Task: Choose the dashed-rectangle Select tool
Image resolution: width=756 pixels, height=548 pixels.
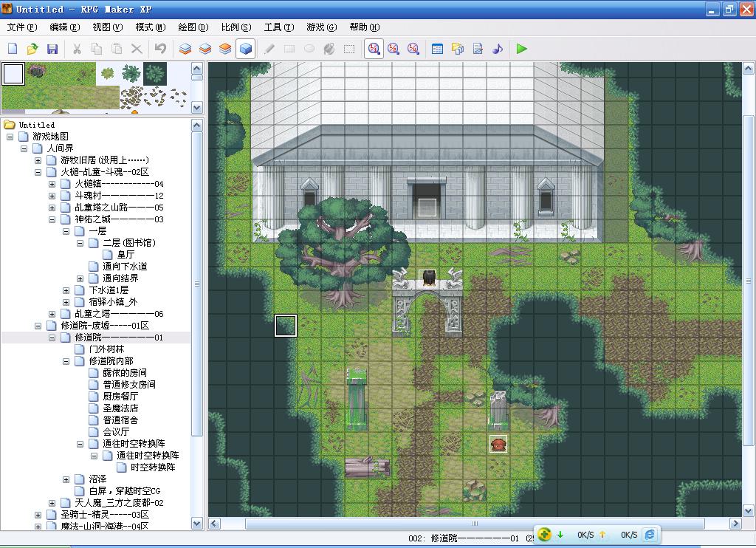Action: coord(349,49)
